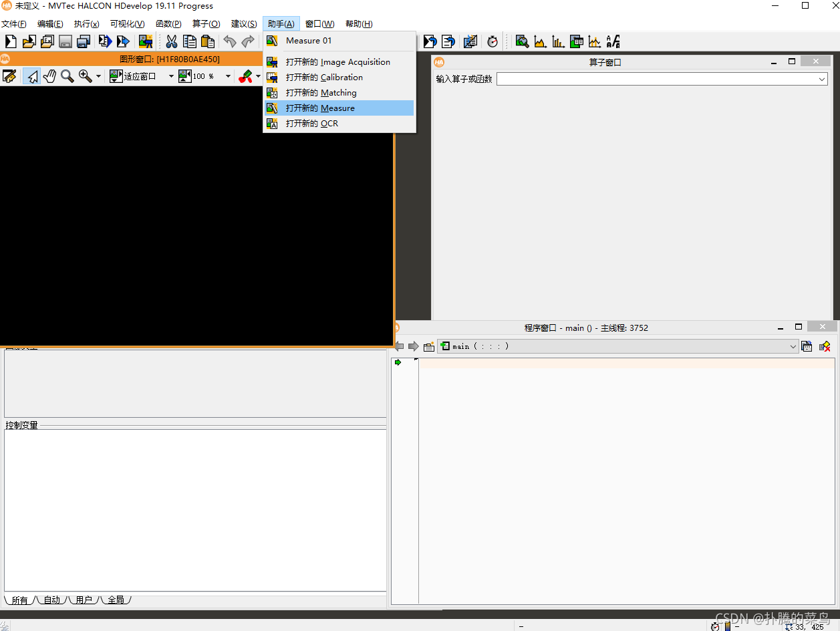
Task: Toggle the stopwatch profiler icon
Action: pyautogui.click(x=493, y=41)
